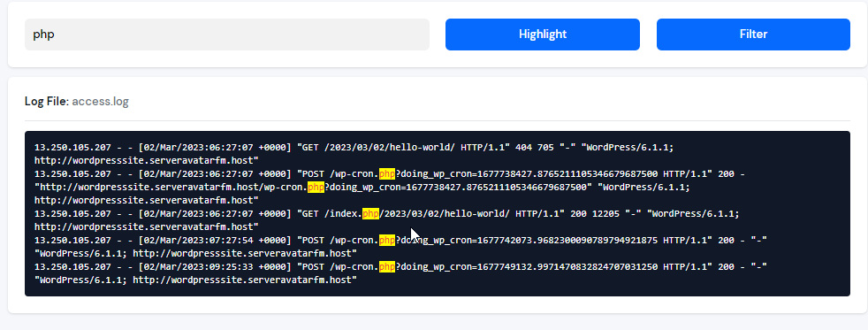Image resolution: width=868 pixels, height=330 pixels.
Task: Click the search field containing "php"
Action: [227, 35]
